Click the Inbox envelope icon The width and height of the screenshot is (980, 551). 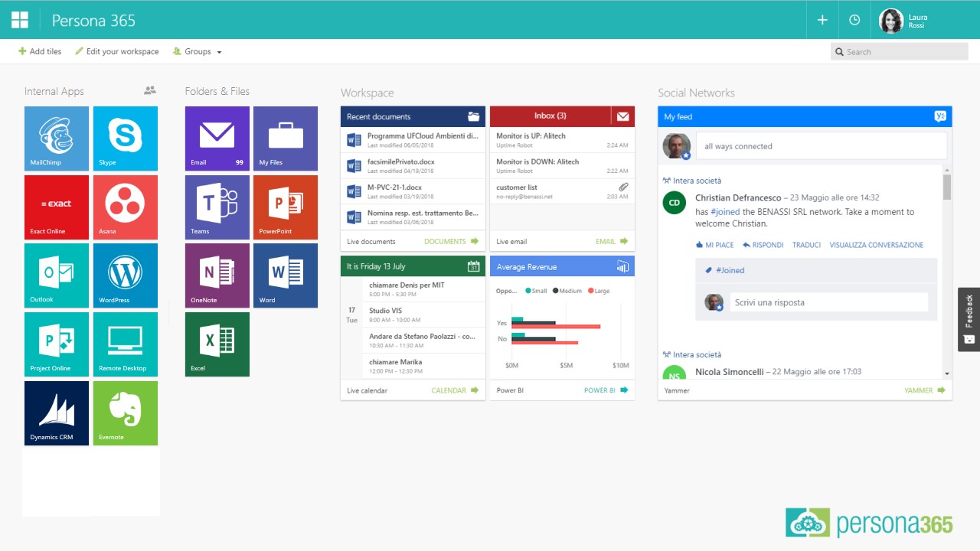[623, 116]
